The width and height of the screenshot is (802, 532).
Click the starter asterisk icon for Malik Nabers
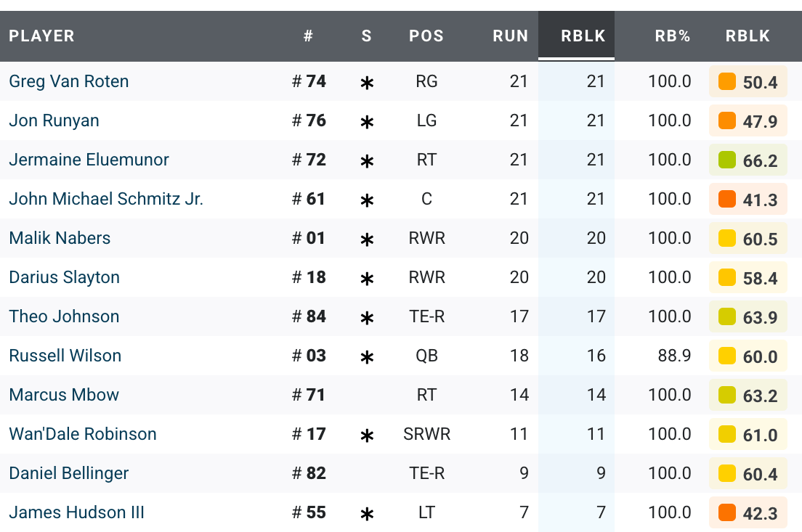coord(367,240)
